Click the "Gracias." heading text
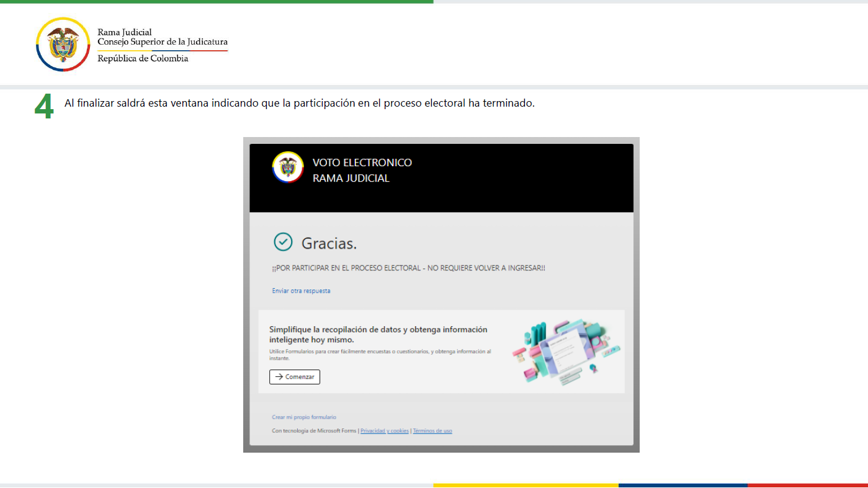Screen dimensions: 868x488 [x=329, y=244]
